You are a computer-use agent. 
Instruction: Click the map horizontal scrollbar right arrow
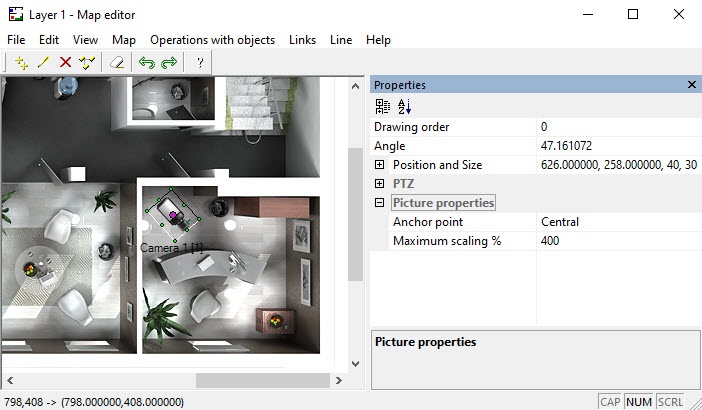click(338, 380)
